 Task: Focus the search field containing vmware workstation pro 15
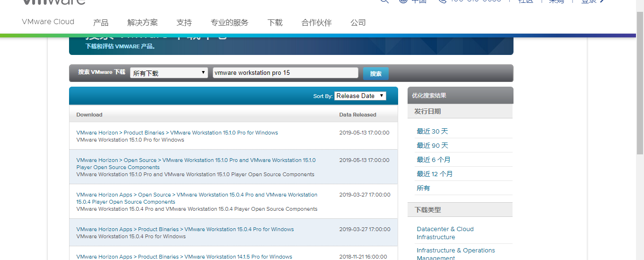coord(286,72)
